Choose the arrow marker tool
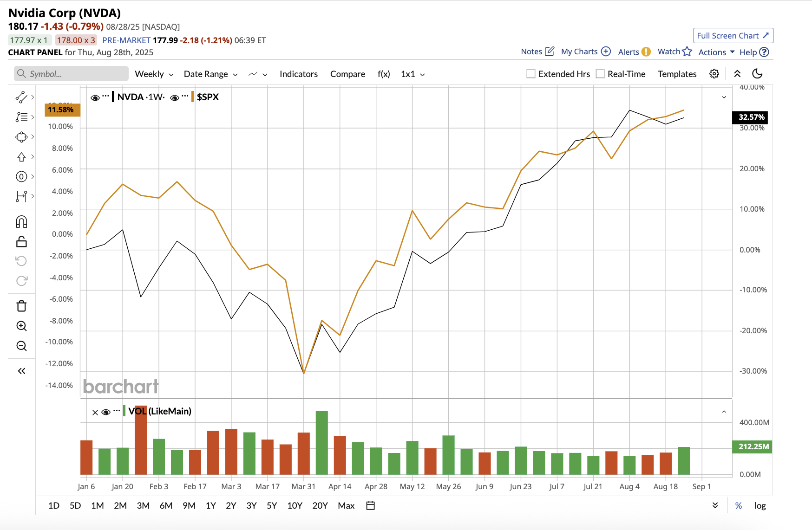Image resolution: width=812 pixels, height=530 pixels. 21,157
